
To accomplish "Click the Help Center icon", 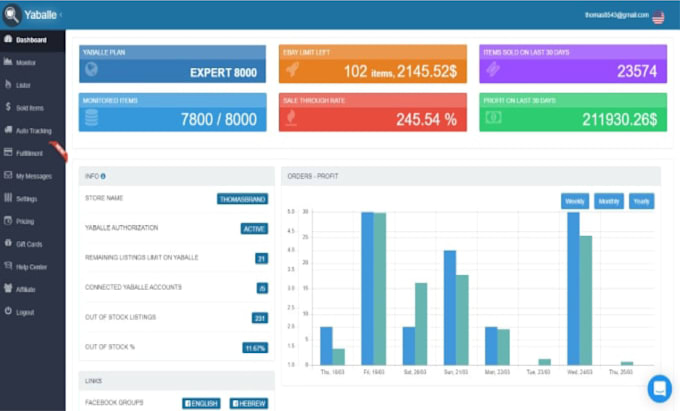I will coord(8,265).
